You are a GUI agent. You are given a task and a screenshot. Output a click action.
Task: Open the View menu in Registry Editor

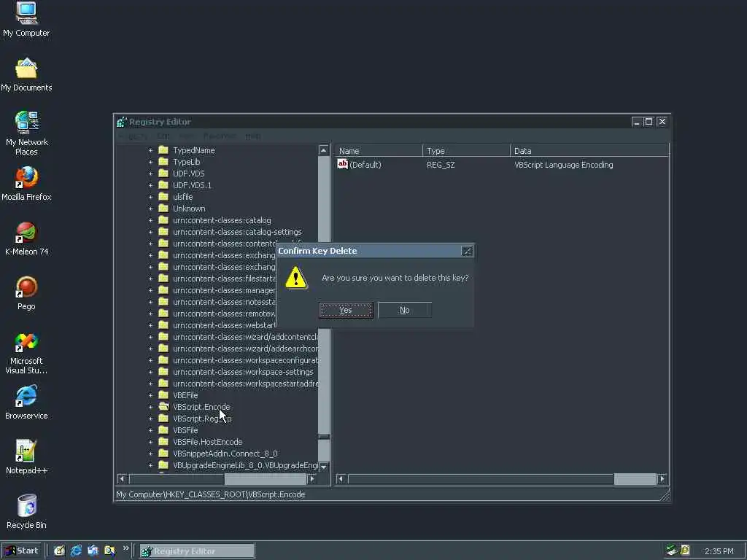point(186,136)
